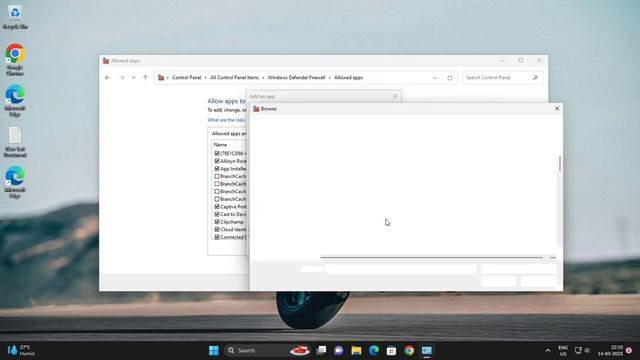
Task: Maximize the Allowed apps window
Action: pyautogui.click(x=521, y=60)
